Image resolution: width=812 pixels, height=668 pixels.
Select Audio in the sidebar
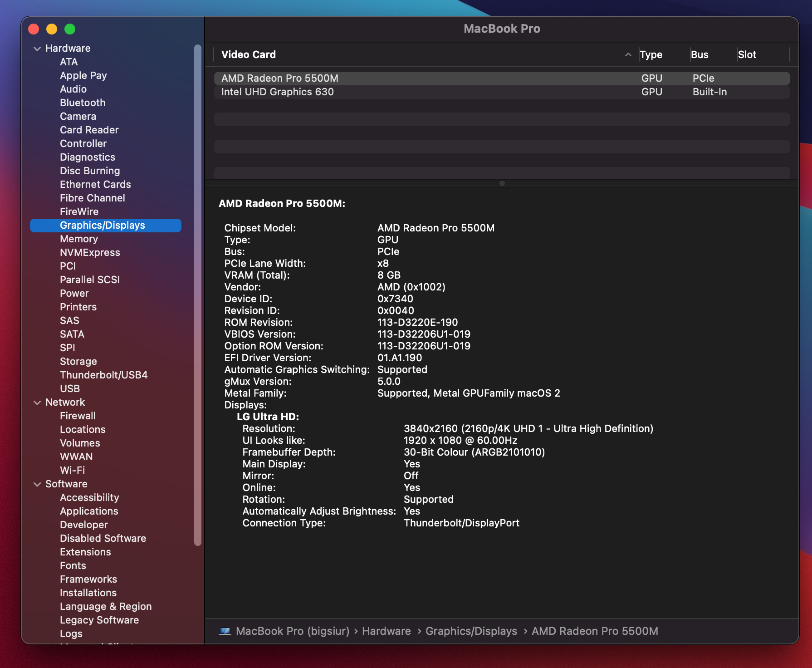73,89
